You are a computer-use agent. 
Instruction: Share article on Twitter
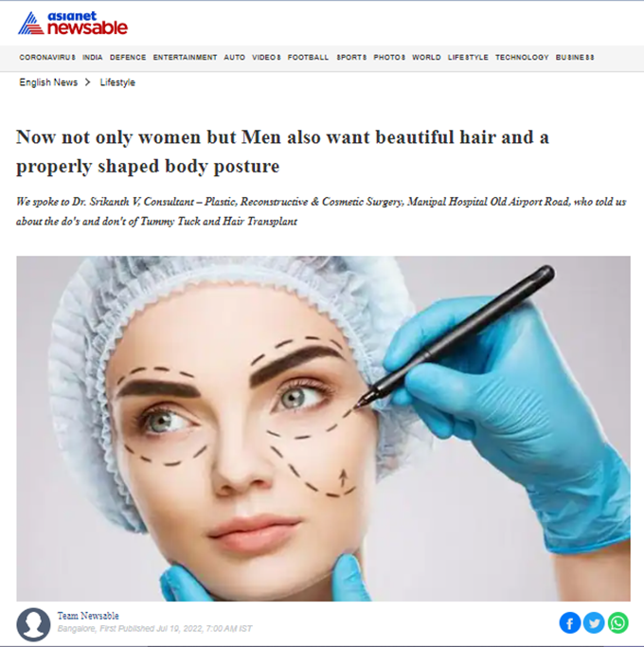click(x=594, y=622)
